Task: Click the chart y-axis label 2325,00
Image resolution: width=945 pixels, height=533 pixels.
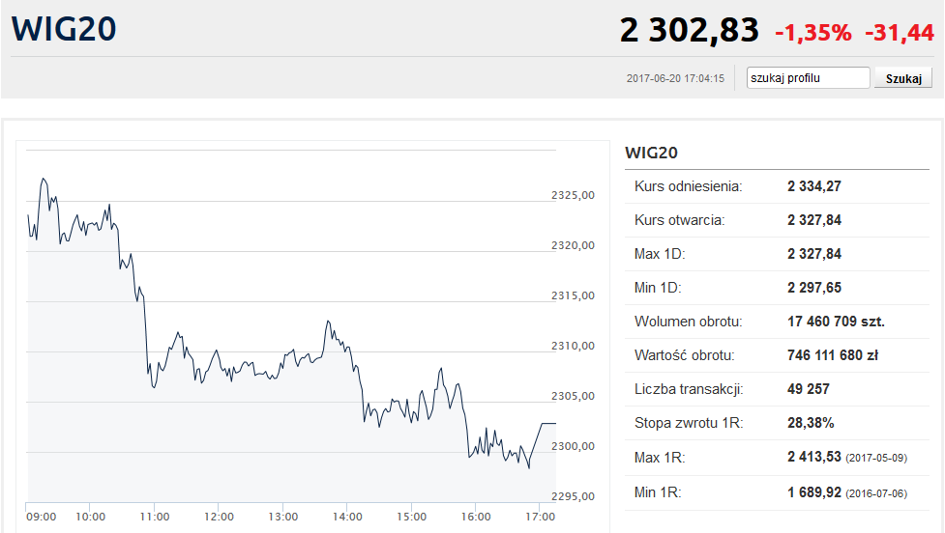Action: (x=573, y=195)
